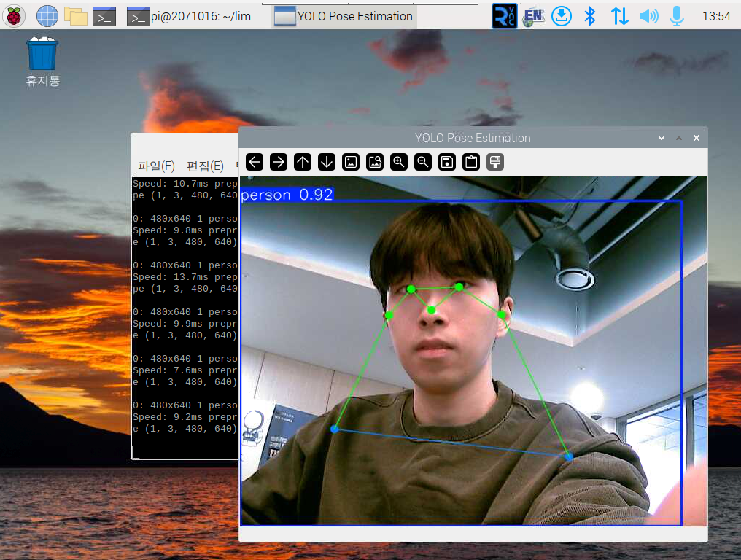The height and width of the screenshot is (560, 741).
Task: Open the file manager folder icon
Action: (76, 16)
